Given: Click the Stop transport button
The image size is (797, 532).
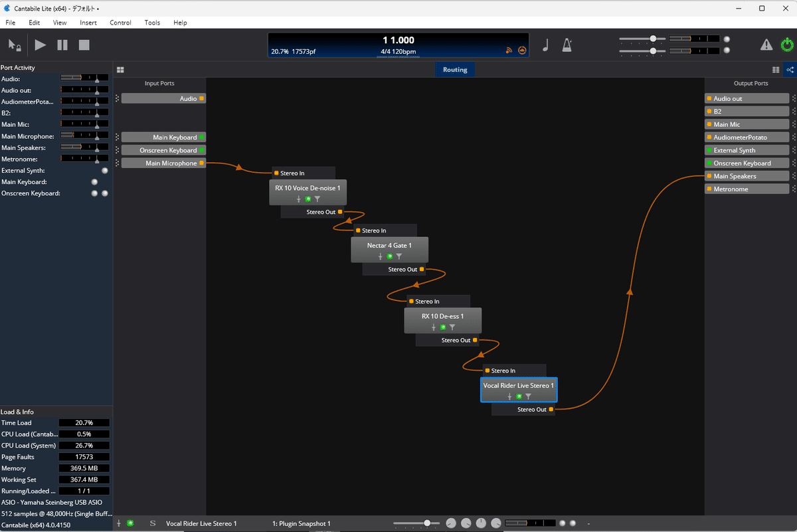Looking at the screenshot, I should click(84, 44).
